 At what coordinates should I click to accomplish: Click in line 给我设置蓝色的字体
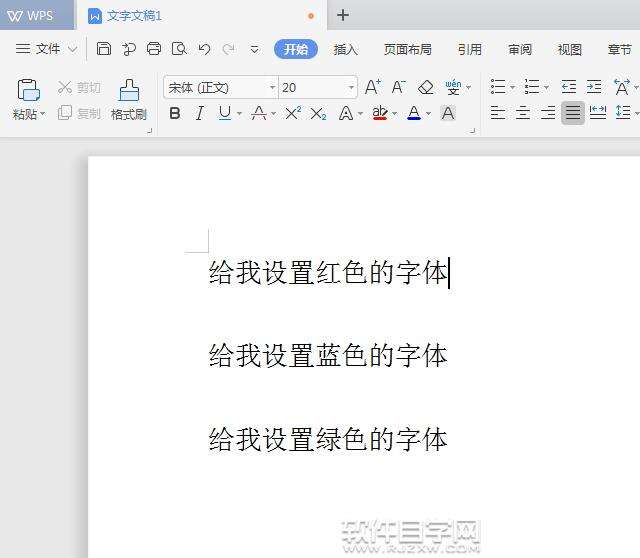(328, 355)
